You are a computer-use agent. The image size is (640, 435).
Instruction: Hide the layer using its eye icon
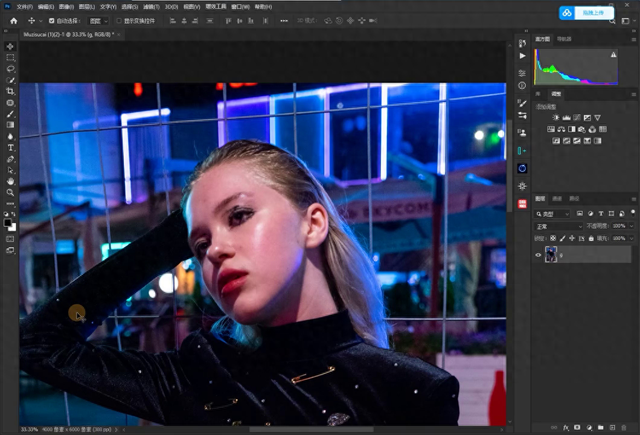pos(538,255)
